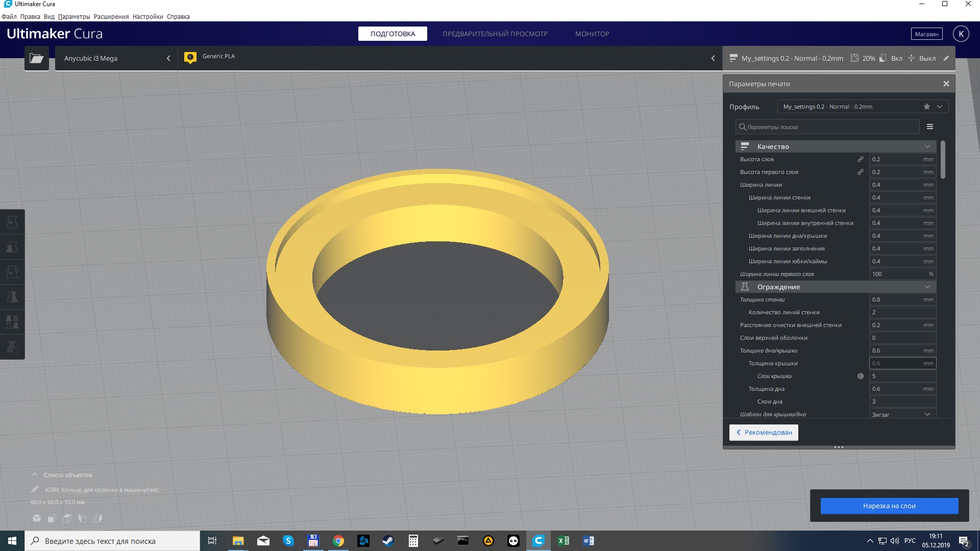Click the Толщина крышки value field

[902, 363]
